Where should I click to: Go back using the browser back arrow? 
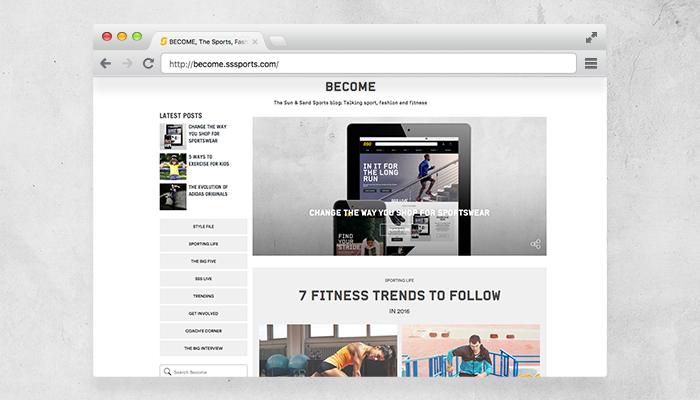(106, 63)
